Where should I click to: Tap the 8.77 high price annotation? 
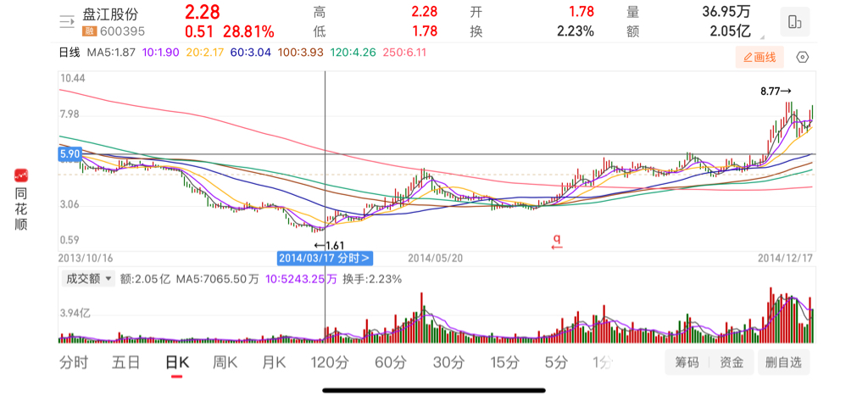776,92
